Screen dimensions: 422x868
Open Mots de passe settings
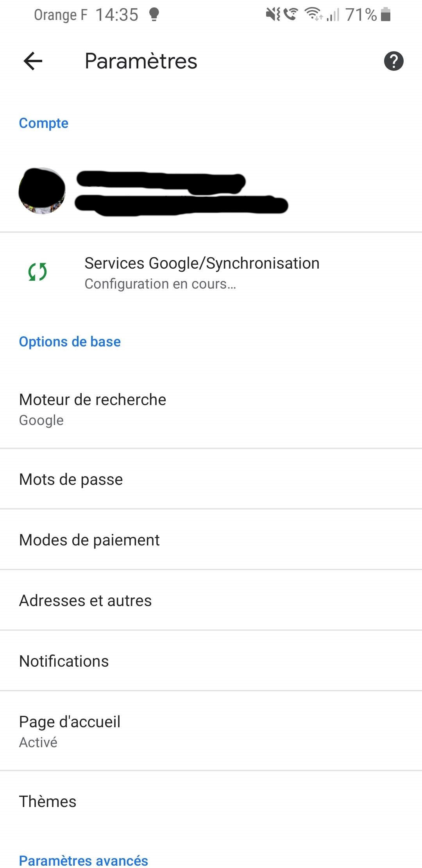[x=71, y=479]
